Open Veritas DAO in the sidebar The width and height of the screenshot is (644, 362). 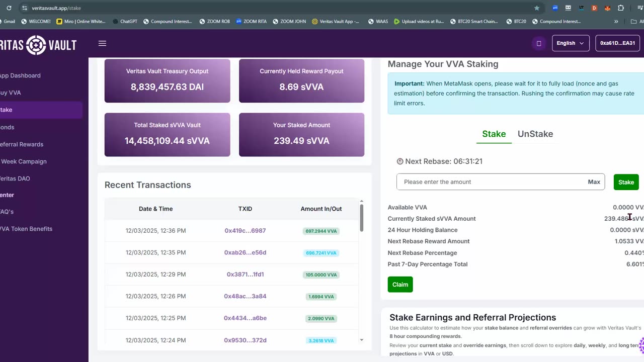tap(16, 178)
